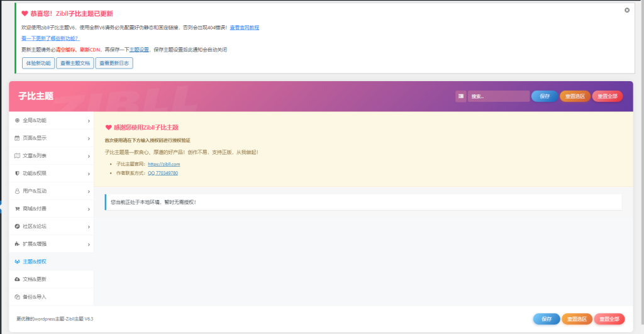Click the user icon beside 用户&互动
This screenshot has height=334, width=644.
[x=17, y=191]
